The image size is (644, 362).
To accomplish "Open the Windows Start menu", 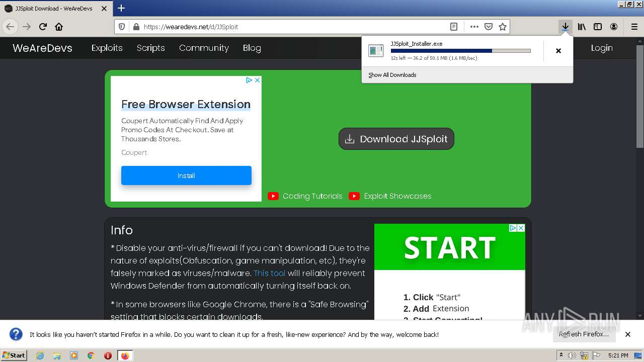I will [14, 355].
